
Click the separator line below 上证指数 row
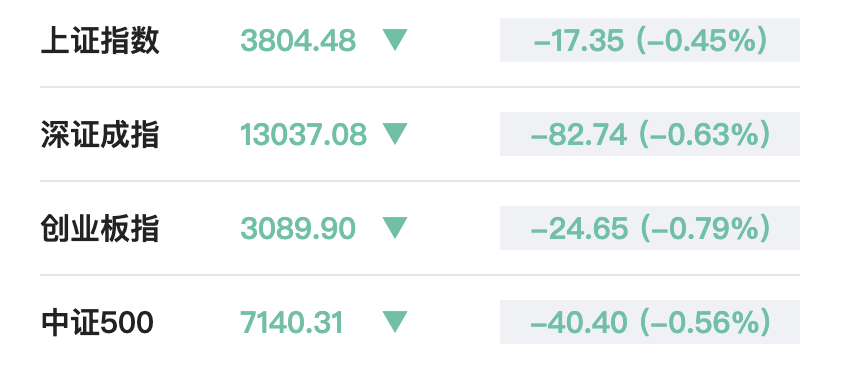coord(420,86)
